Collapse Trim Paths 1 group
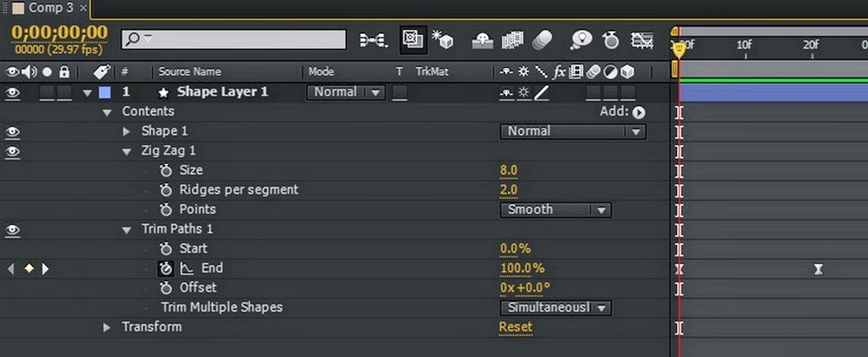868x357 pixels. coord(127,230)
